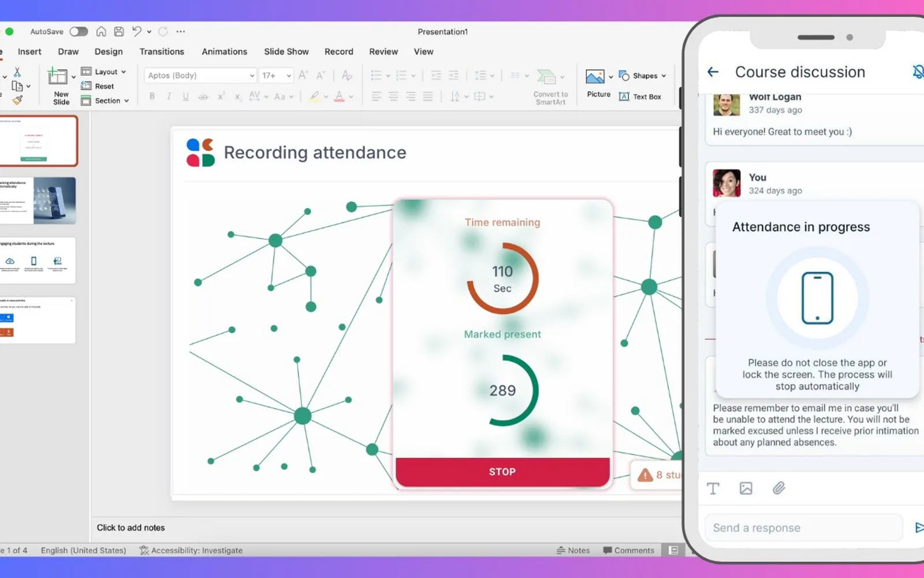This screenshot has width=924, height=578.
Task: Switch to the Design tab
Action: point(109,51)
